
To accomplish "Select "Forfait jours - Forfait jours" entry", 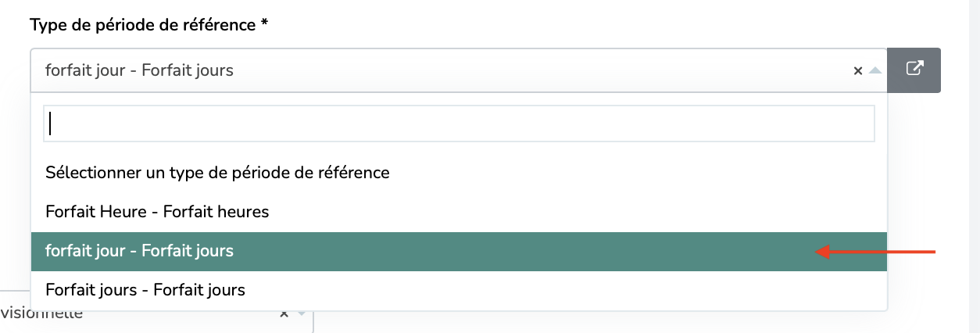I will pos(145,290).
